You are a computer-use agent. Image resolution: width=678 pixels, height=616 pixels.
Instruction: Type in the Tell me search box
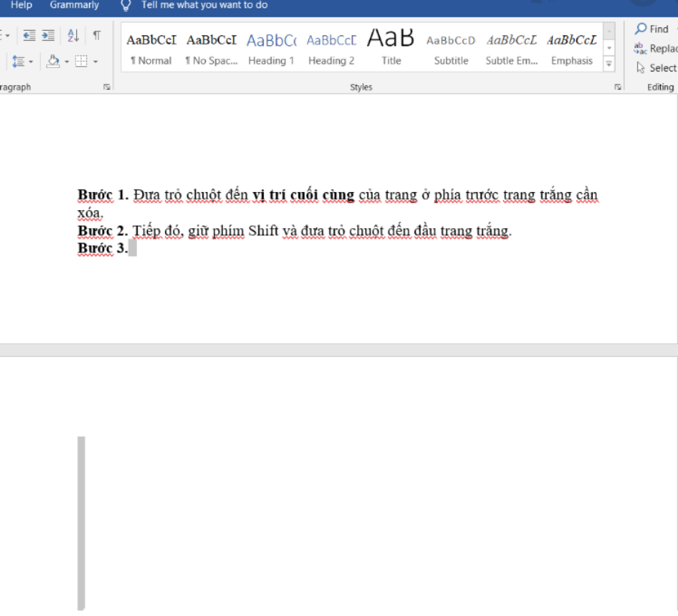[x=204, y=5]
